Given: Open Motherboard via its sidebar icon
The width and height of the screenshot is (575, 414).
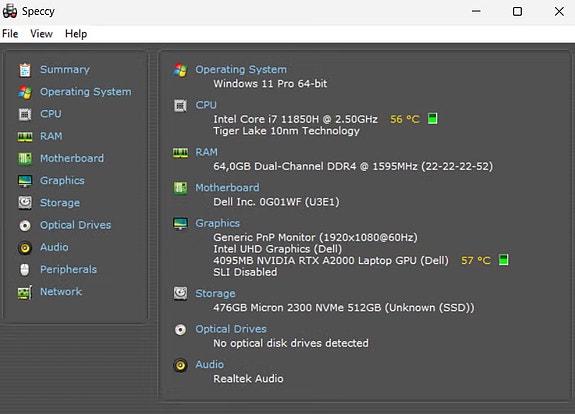Looking at the screenshot, I should pos(25,159).
